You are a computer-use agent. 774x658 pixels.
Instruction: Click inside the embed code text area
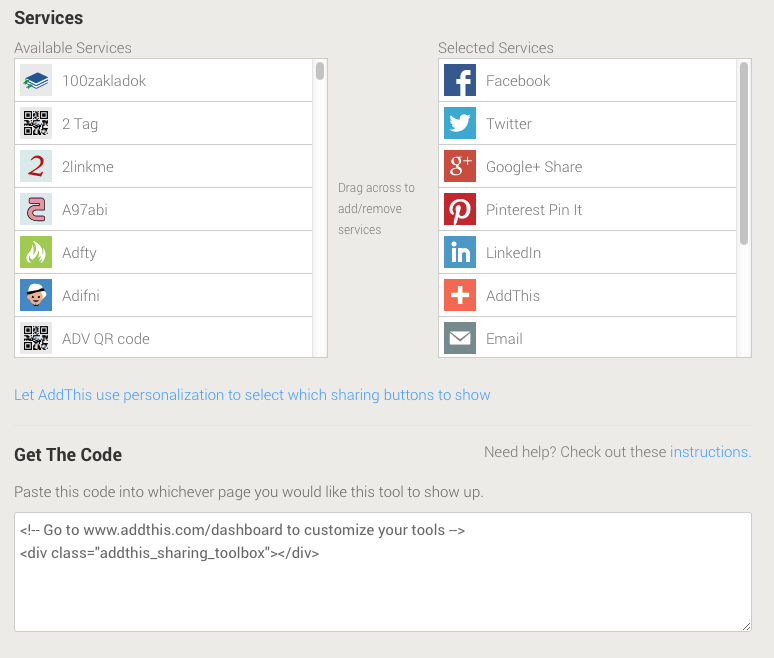pos(383,572)
